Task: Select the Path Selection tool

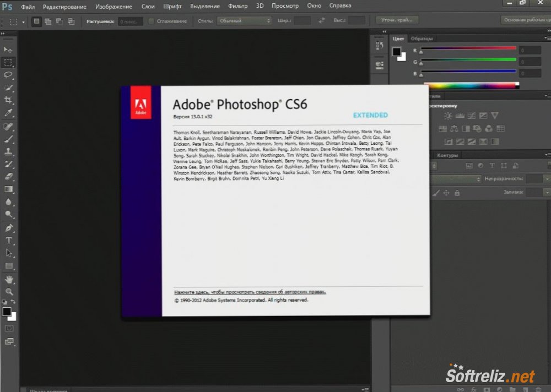Action: (9, 253)
